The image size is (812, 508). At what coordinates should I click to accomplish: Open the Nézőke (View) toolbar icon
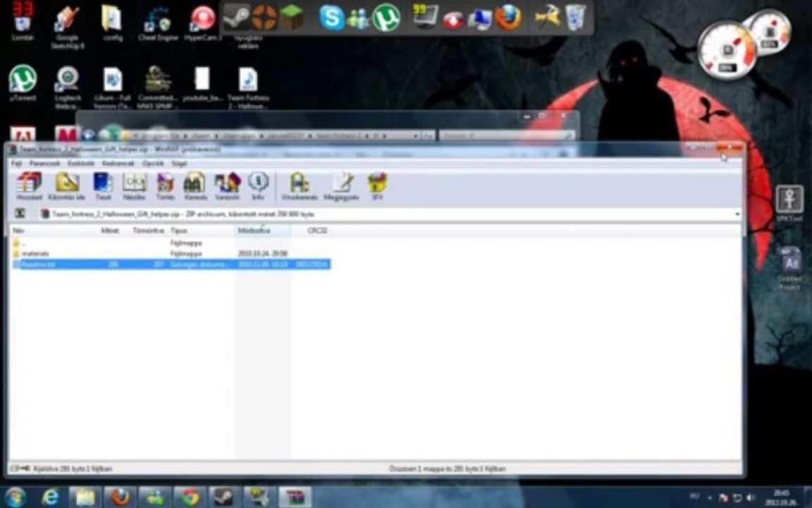click(x=134, y=186)
